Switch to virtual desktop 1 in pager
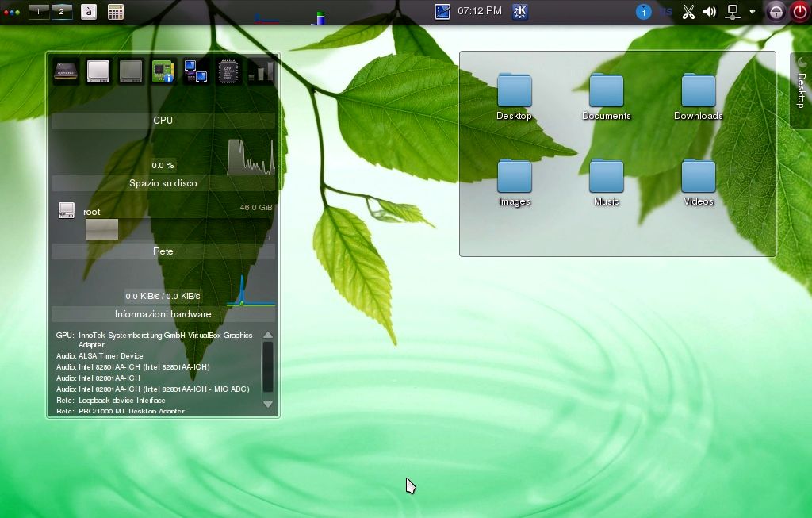 (39, 11)
